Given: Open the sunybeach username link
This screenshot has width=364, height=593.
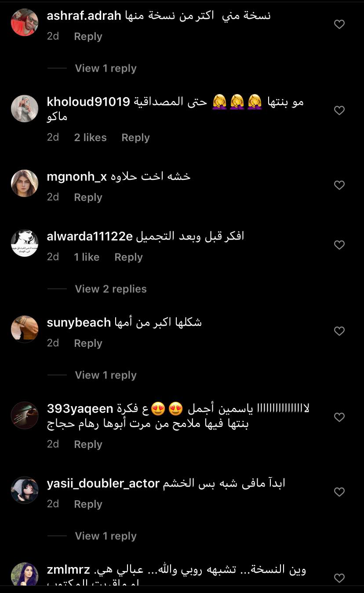Looking at the screenshot, I should (x=79, y=322).
